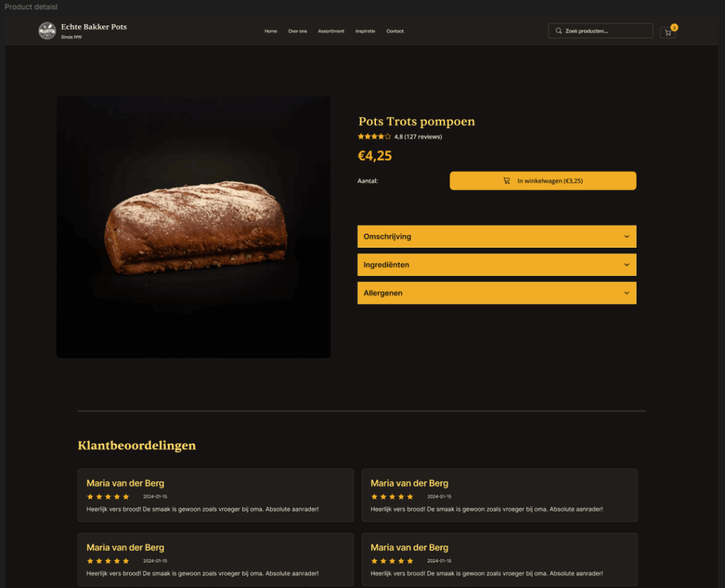725x588 pixels.
Task: Expand the Allergenen accordion
Action: [x=496, y=293]
